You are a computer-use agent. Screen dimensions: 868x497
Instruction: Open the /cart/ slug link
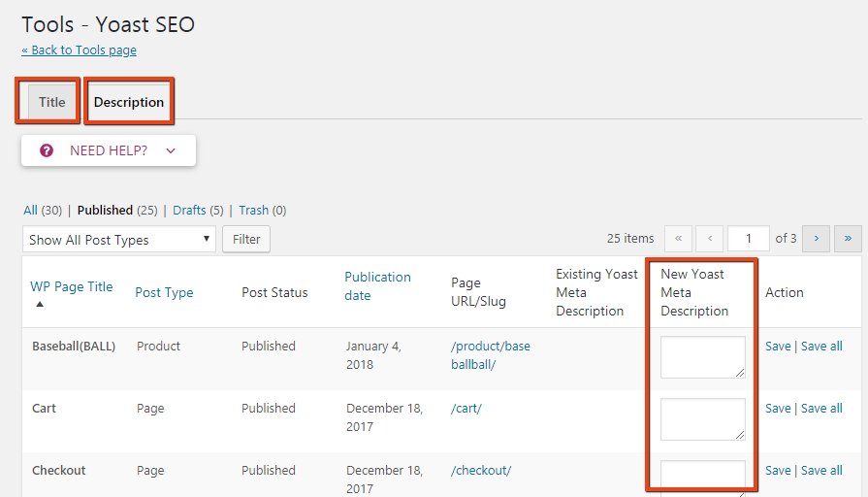(466, 409)
